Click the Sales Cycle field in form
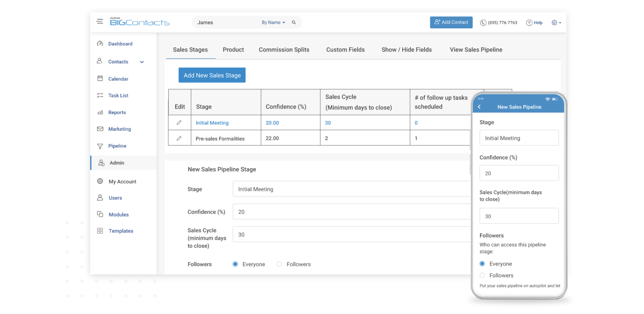 tap(351, 235)
